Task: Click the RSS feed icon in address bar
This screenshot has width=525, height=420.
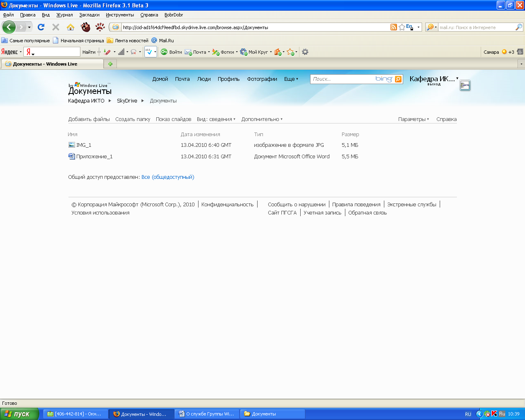Action: coord(394,27)
